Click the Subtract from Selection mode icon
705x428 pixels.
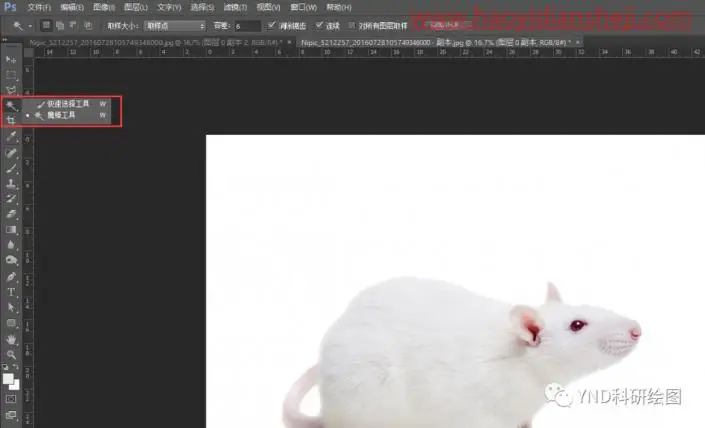point(73,26)
